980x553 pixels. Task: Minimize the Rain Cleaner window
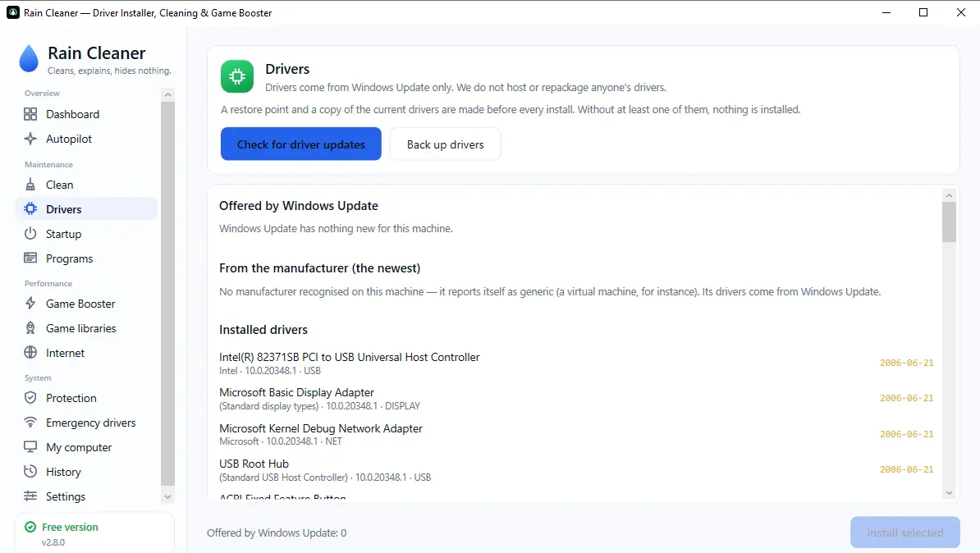(x=886, y=12)
